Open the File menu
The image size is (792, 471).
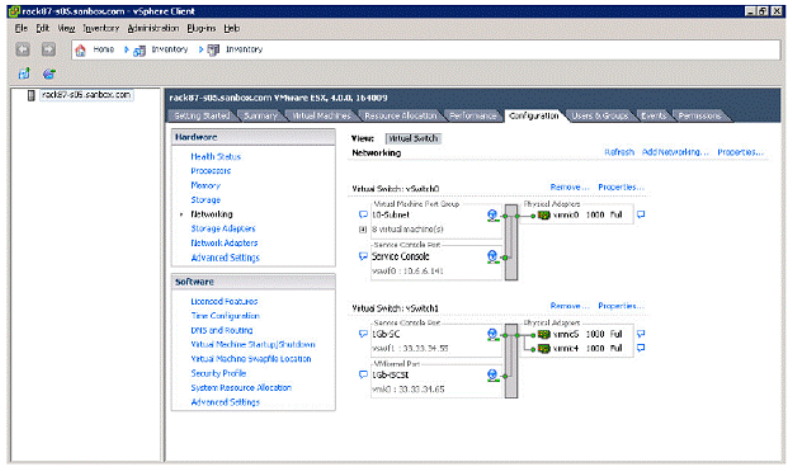click(21, 28)
